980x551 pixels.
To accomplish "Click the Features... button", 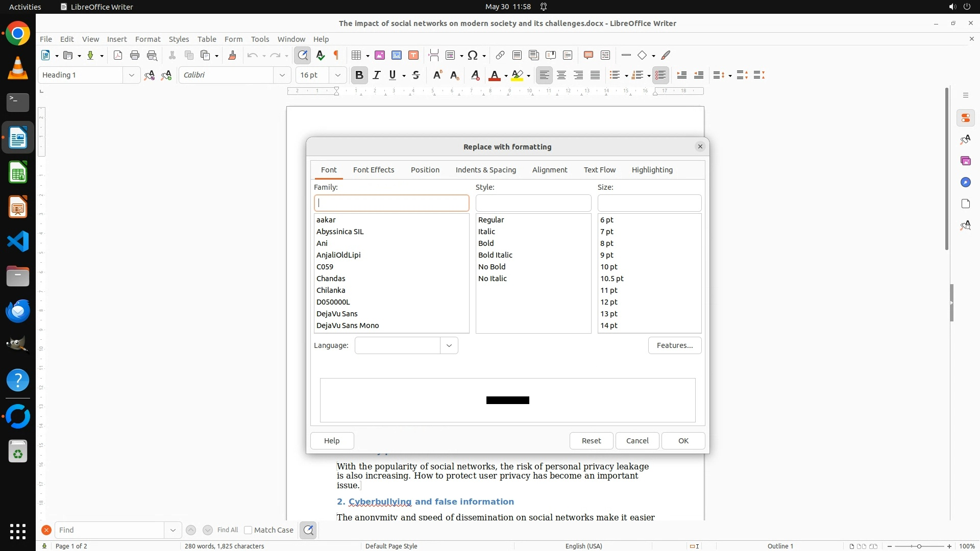I will (x=674, y=345).
